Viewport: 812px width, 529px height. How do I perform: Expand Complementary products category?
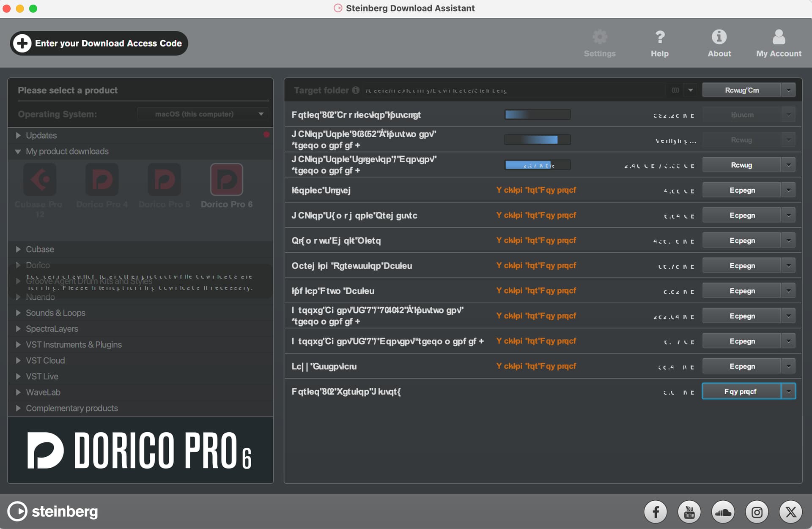pos(18,408)
